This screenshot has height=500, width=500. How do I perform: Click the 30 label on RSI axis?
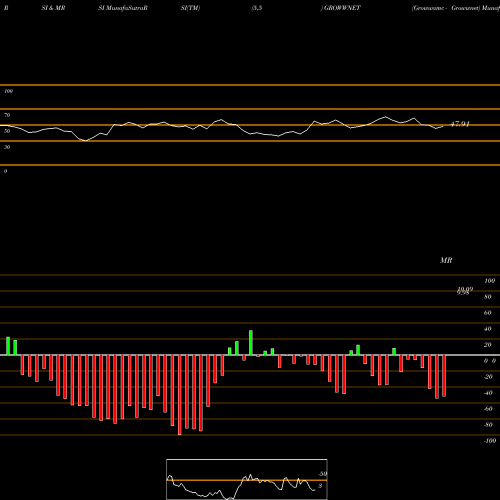point(7,147)
